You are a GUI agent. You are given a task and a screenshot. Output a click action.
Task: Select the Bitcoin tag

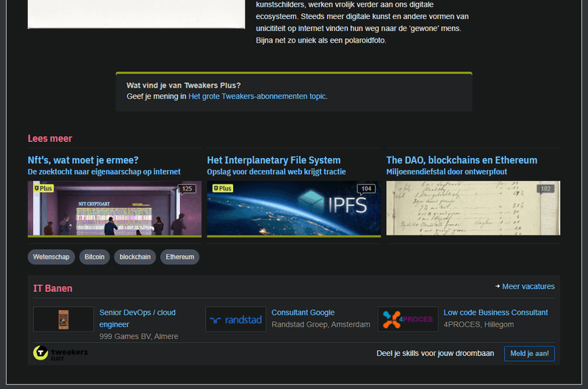[95, 257]
